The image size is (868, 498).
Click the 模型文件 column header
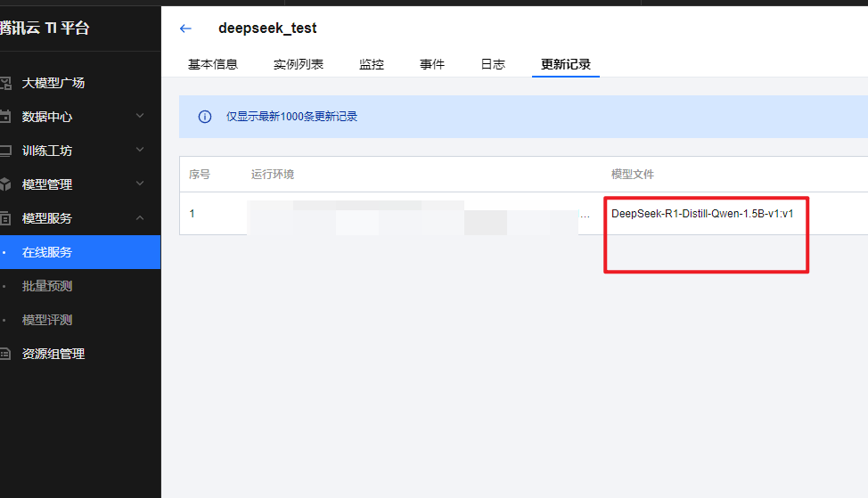pos(633,175)
